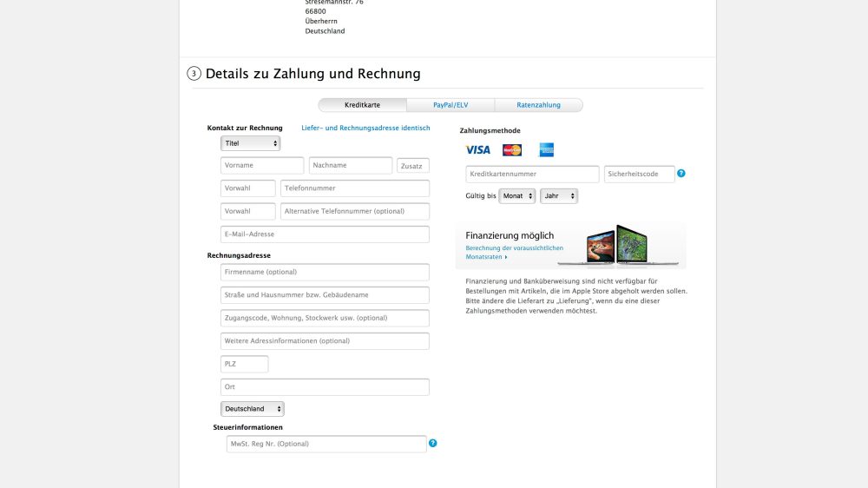
Task: Click help icon next to MwSt. Reg Nr.
Action: coord(433,444)
